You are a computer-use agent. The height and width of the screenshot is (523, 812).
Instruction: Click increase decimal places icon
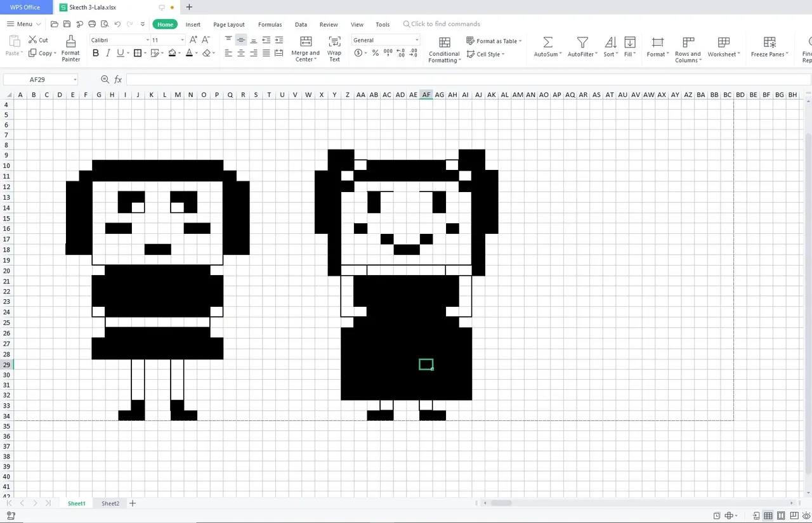tap(400, 53)
